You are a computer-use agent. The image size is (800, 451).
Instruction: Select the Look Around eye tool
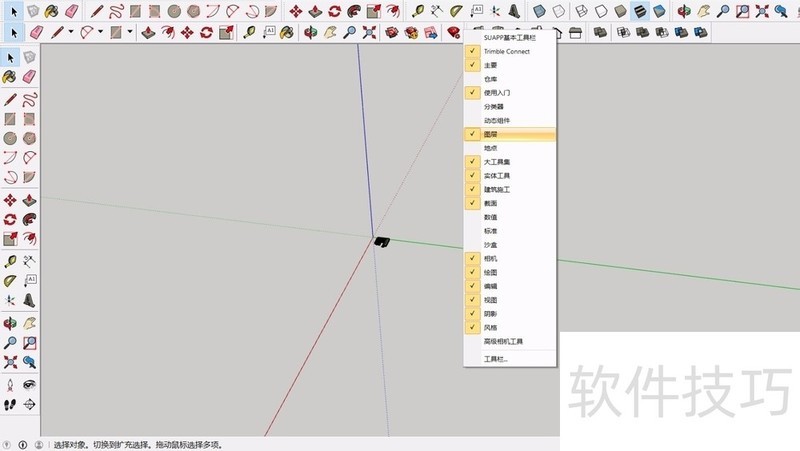tap(29, 385)
